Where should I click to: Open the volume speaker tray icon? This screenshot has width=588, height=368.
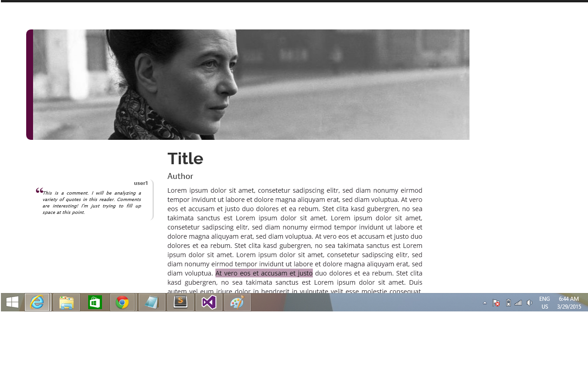pyautogui.click(x=529, y=303)
